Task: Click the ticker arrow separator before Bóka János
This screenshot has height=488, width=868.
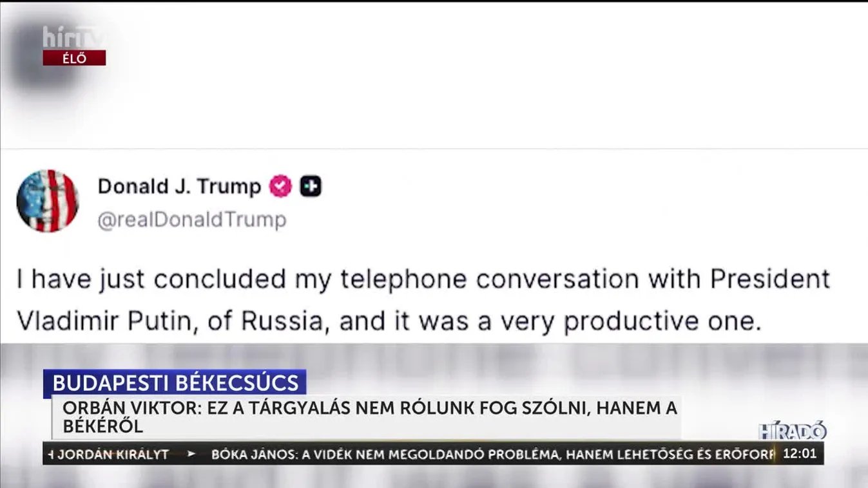Action: (x=191, y=454)
